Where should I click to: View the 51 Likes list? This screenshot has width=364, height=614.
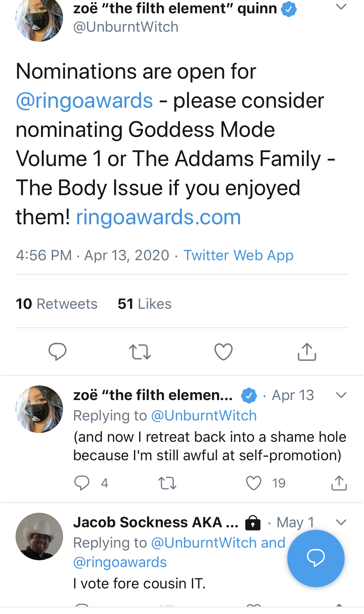pos(145,304)
